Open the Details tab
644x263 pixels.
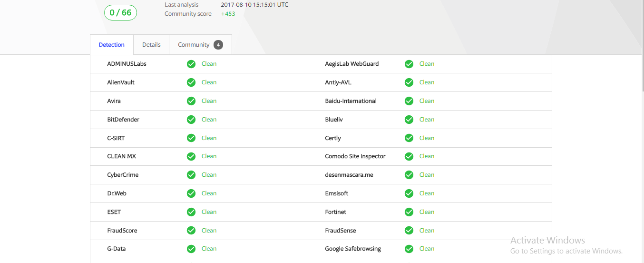(151, 45)
